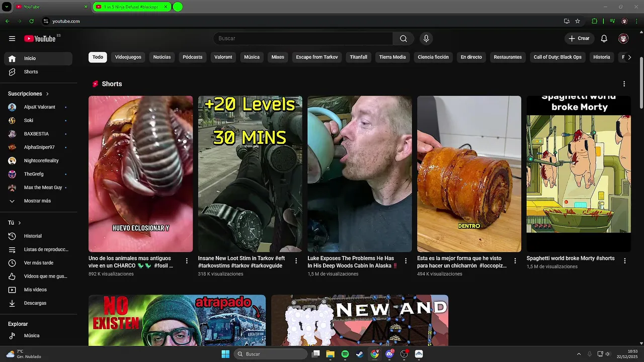Expand Mostrar más subscriptions
Screen dimensions: 644x362
click(x=38, y=201)
